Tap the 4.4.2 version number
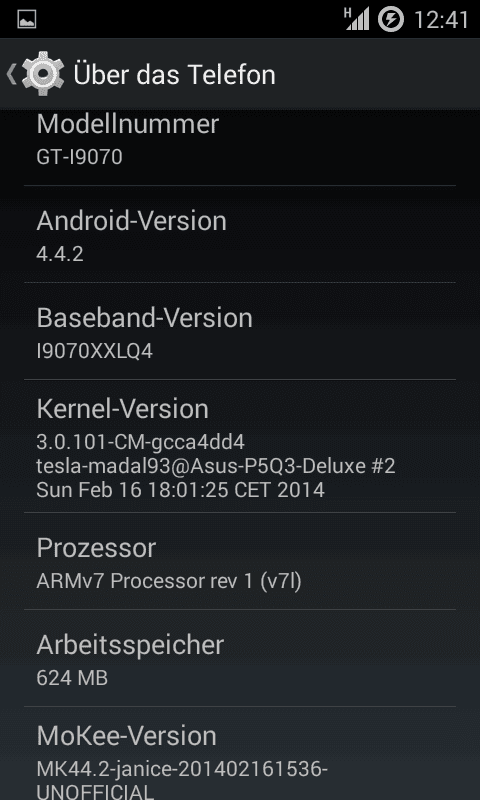 [60, 254]
